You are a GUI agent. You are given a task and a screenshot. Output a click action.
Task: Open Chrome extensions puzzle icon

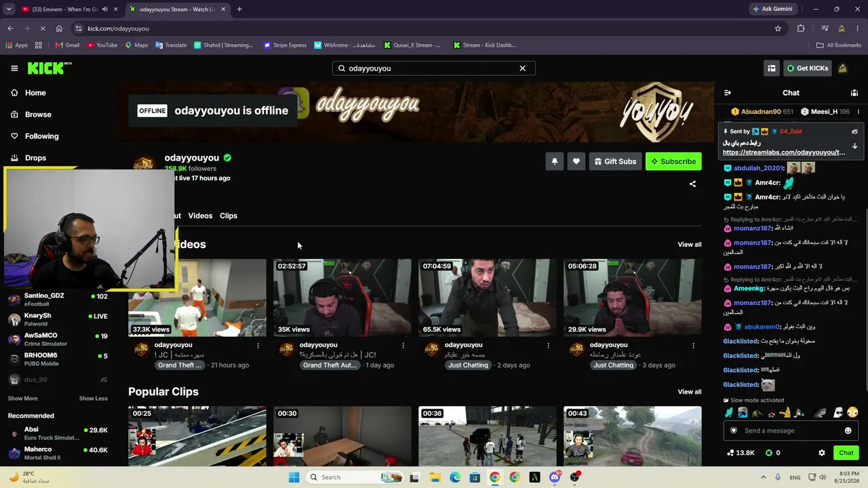click(801, 28)
